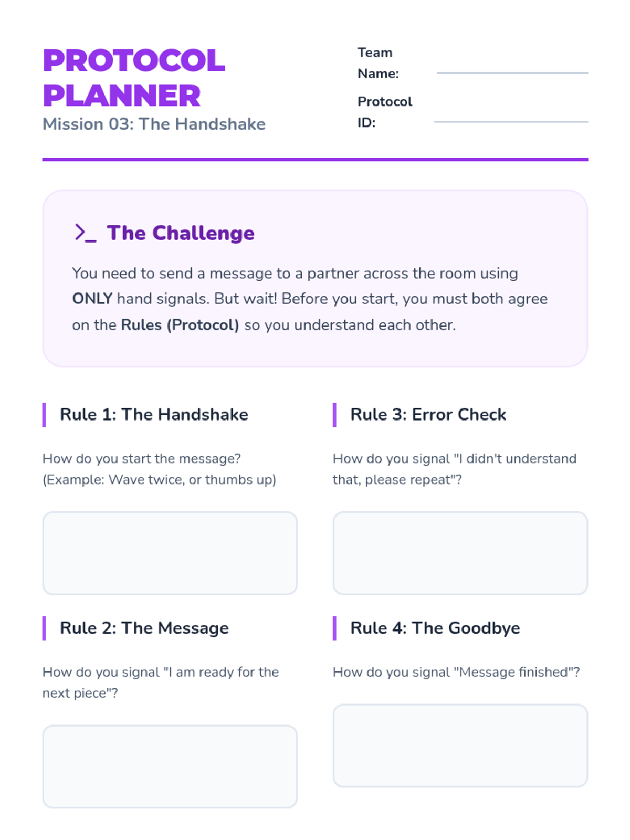Click the Rule 1 Handshake answer box
Viewport: 630px width, 840px height.
(x=170, y=553)
